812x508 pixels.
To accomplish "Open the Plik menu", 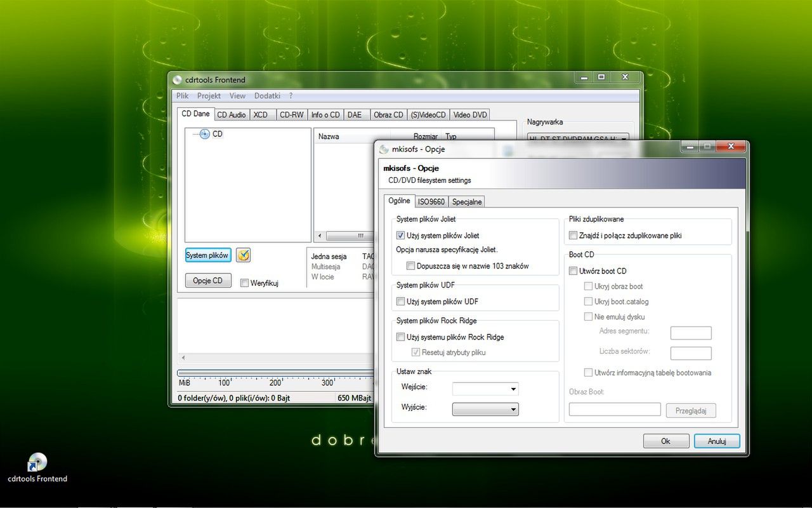I will [x=183, y=96].
